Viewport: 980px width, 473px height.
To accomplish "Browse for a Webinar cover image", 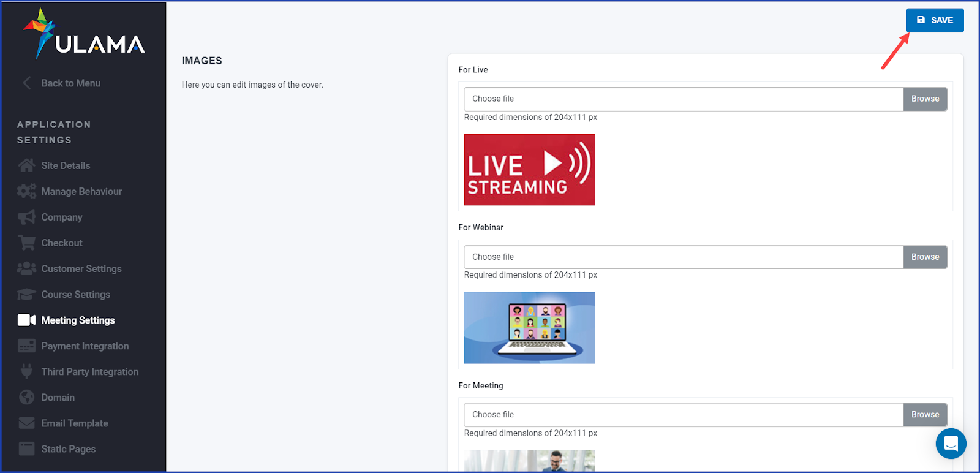I will 925,257.
